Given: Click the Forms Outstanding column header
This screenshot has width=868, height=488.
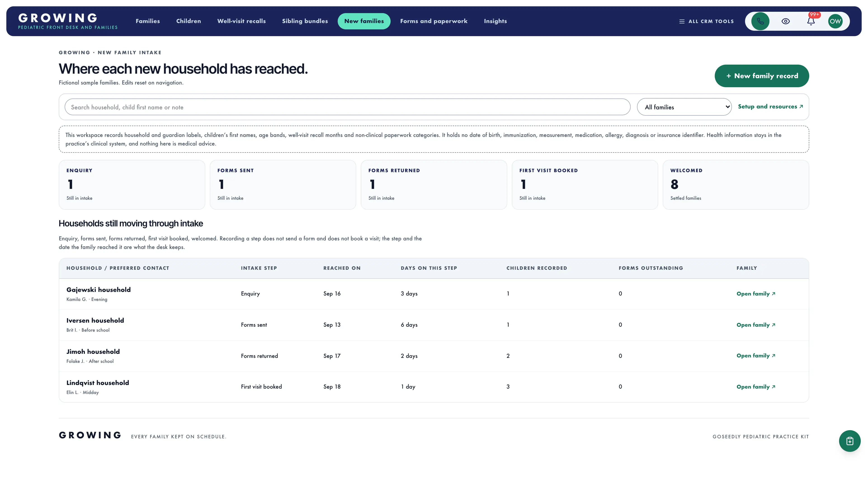Looking at the screenshot, I should (651, 268).
